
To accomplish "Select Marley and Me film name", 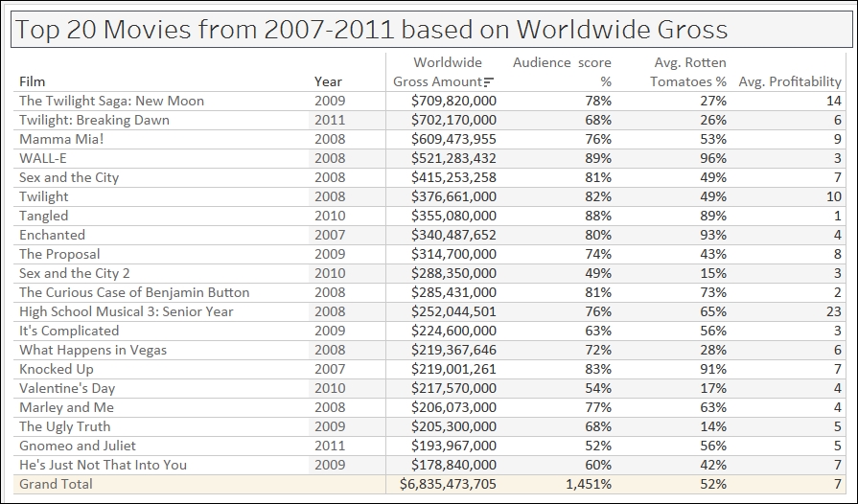I will (x=67, y=407).
